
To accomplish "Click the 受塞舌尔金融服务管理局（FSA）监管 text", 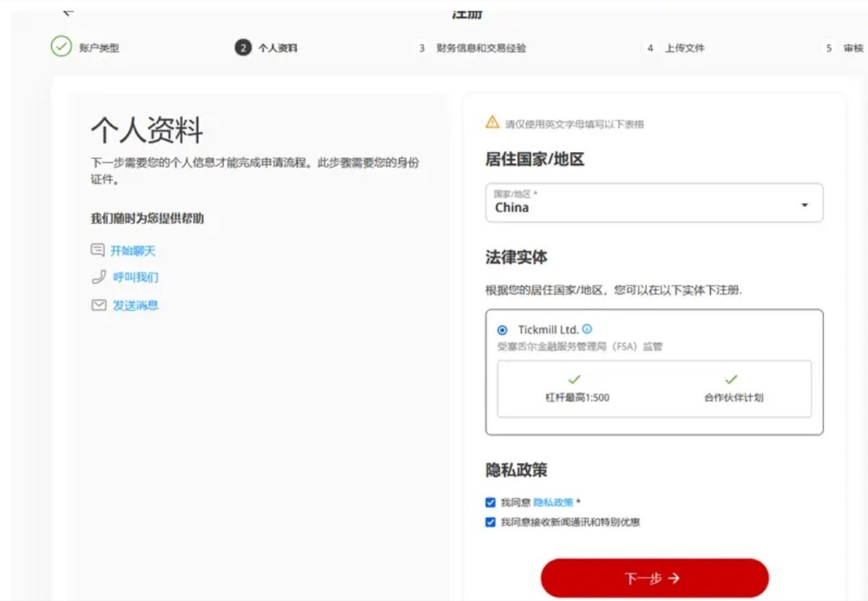I will tap(580, 347).
